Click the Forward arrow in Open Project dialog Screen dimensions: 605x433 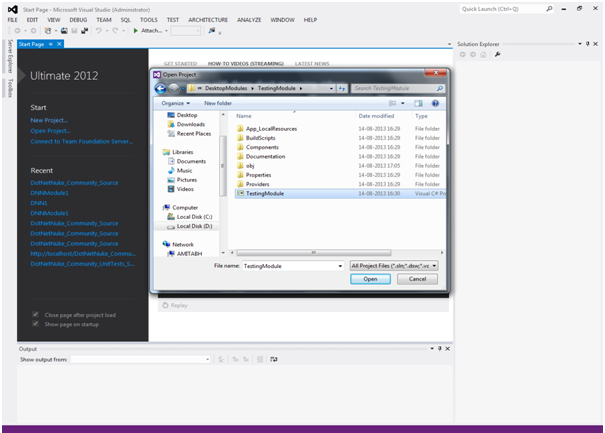click(x=173, y=89)
